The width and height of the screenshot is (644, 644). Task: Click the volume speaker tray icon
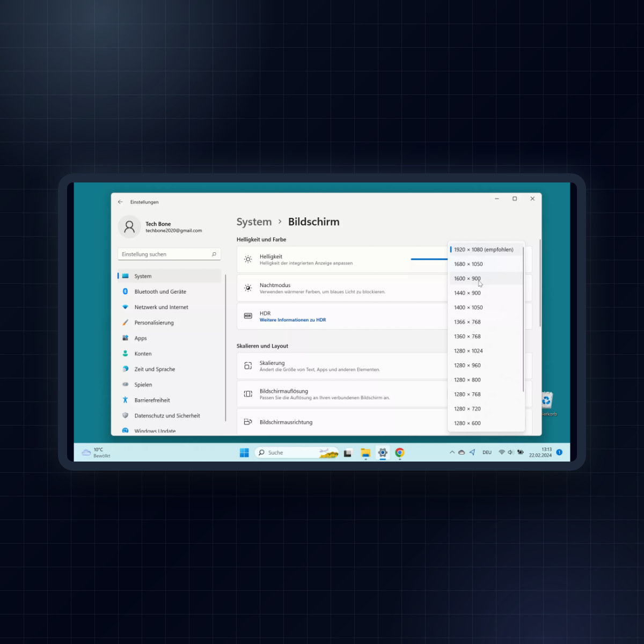point(510,452)
